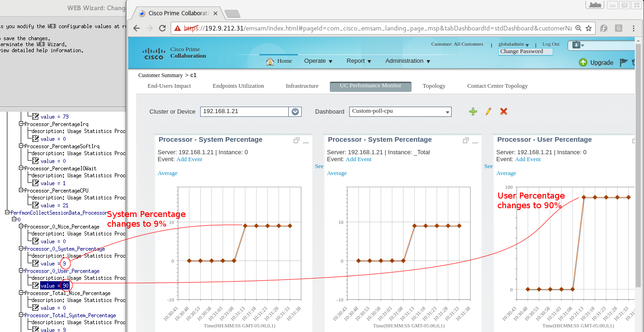Open the browser three-dot menu
This screenshot has width=644, height=332.
[633, 28]
